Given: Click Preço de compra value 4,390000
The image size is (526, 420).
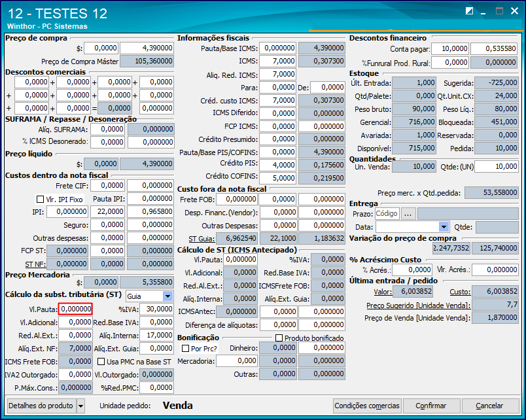Looking at the screenshot, I should [147, 48].
